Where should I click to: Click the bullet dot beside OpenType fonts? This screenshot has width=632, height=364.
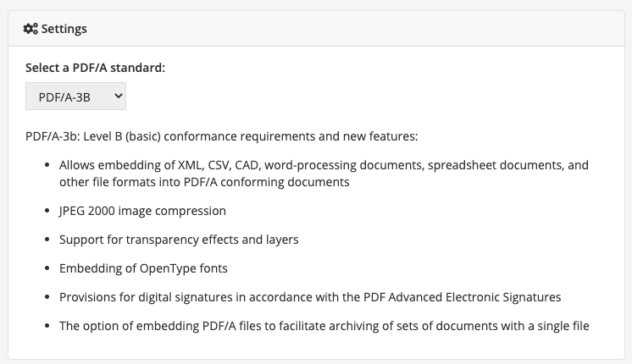(x=46, y=269)
